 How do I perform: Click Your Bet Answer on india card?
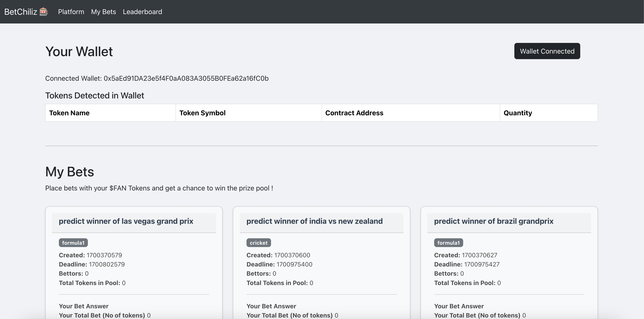click(271, 306)
